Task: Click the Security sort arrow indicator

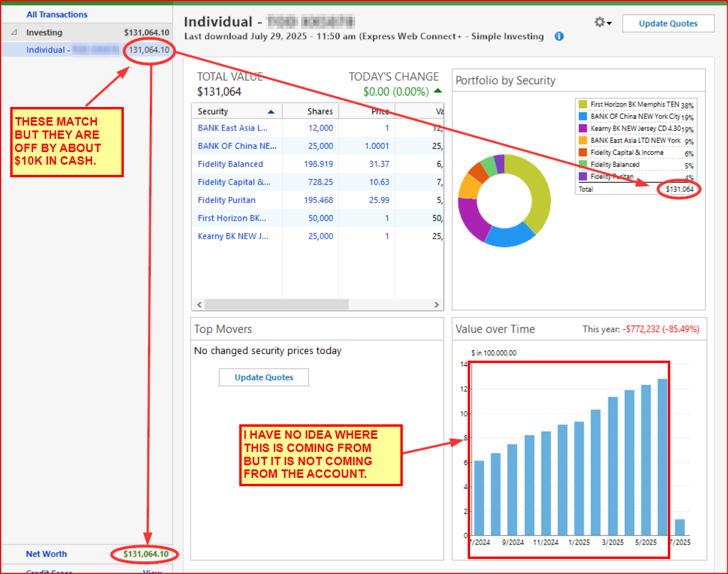Action: tap(271, 111)
